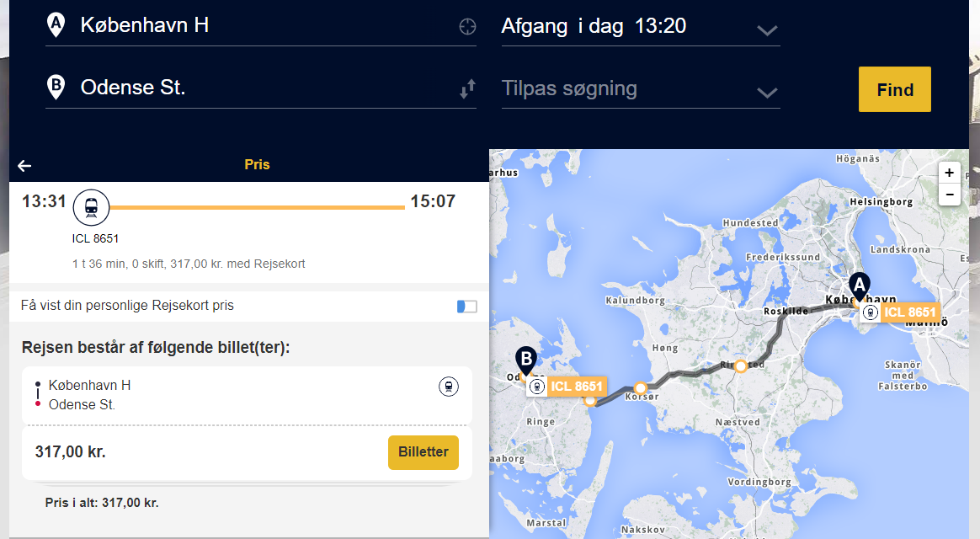980x539 pixels.
Task: Zoom in on the map
Action: [950, 173]
